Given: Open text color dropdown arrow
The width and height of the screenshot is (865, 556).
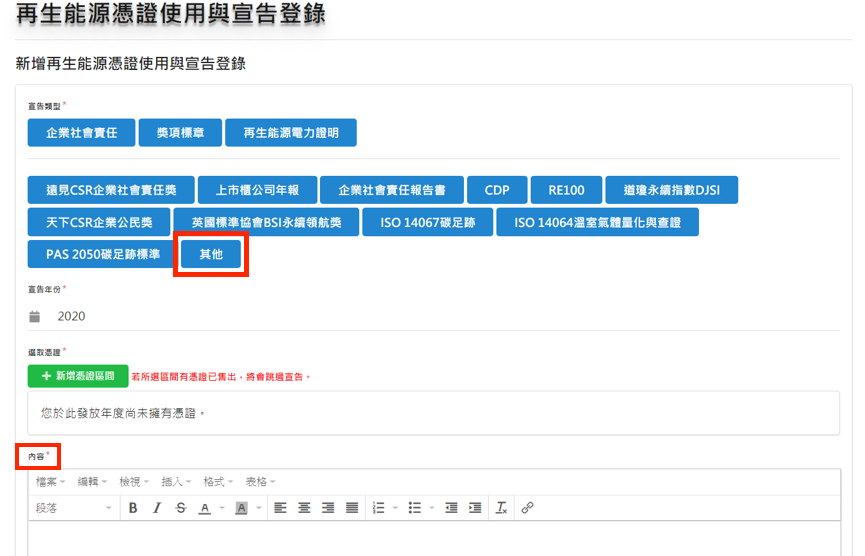Looking at the screenshot, I should tap(222, 508).
